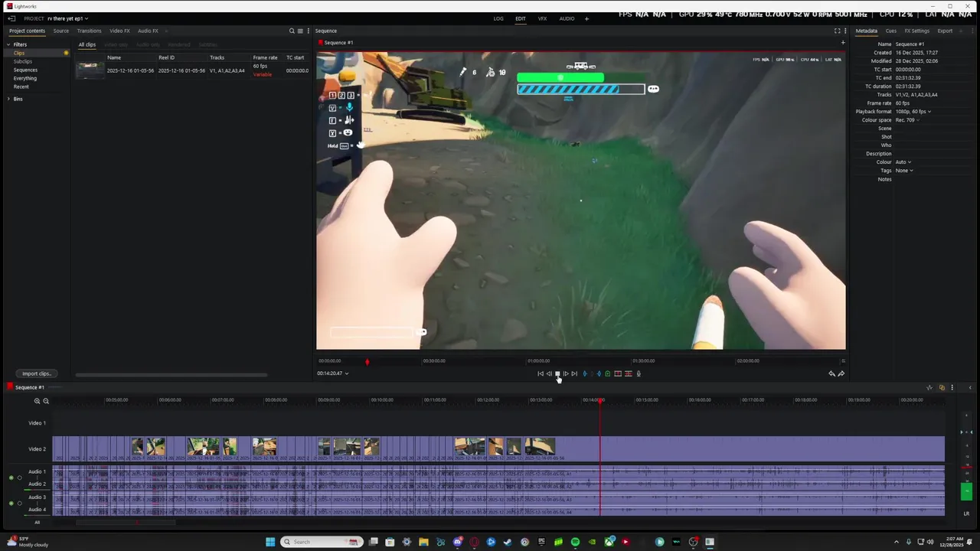Mark the Out point with the blue marker
The height and width of the screenshot is (551, 980).
coord(599,373)
